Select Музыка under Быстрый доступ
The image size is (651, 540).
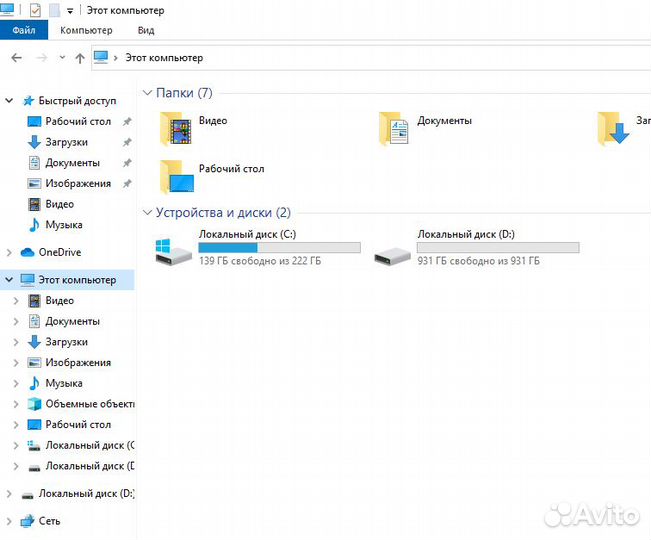(x=63, y=225)
